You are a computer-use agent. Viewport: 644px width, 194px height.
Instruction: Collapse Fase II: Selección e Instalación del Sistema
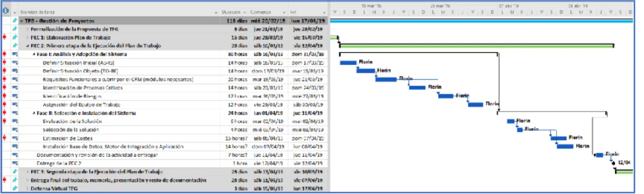coord(34,113)
